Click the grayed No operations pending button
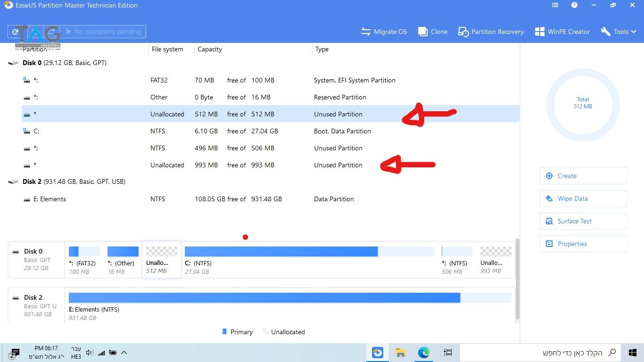Screen dimensions: 644x362 103,32
